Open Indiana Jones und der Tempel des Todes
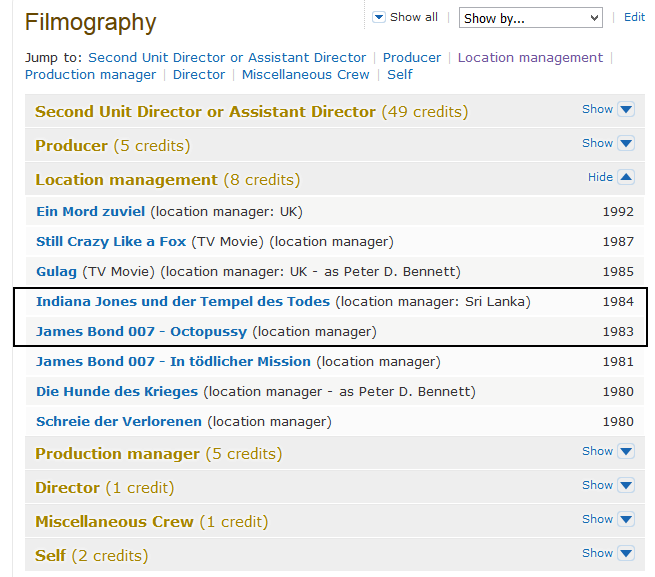The height and width of the screenshot is (577, 655). (x=183, y=301)
